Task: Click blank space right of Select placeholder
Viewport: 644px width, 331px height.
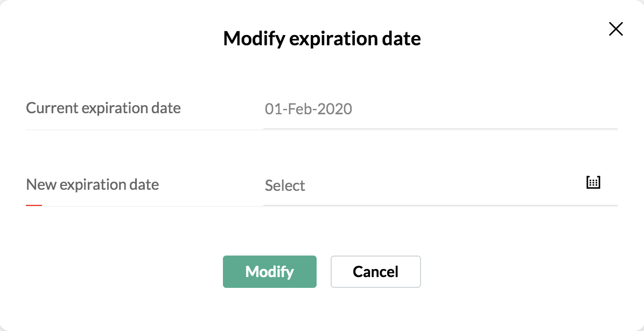Action: click(x=444, y=185)
